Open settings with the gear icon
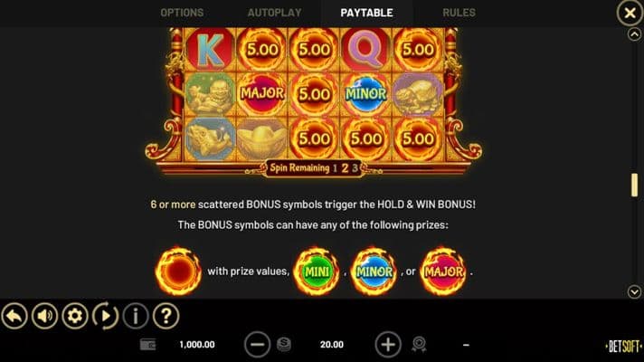This screenshot has height=362, width=644. (75, 316)
